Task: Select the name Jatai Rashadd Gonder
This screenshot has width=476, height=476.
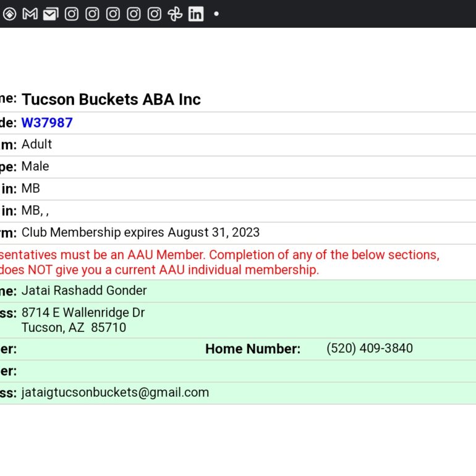Action: (84, 291)
